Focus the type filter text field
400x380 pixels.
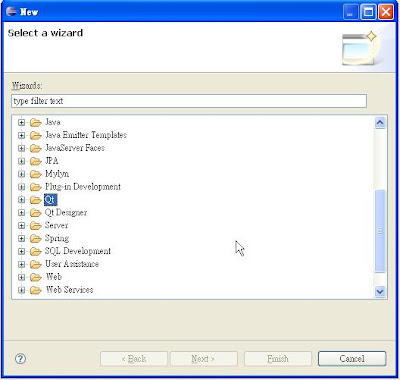click(189, 101)
